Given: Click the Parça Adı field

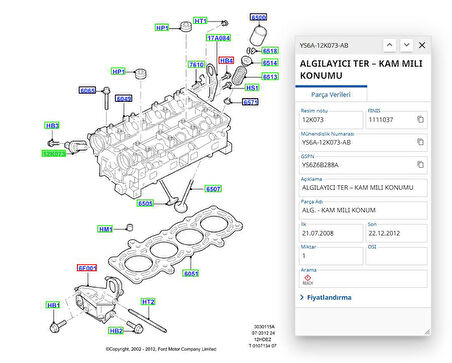Looking at the screenshot, I should (363, 210).
